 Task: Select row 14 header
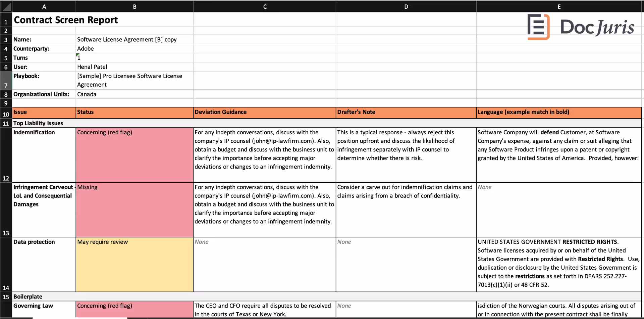pos(6,265)
